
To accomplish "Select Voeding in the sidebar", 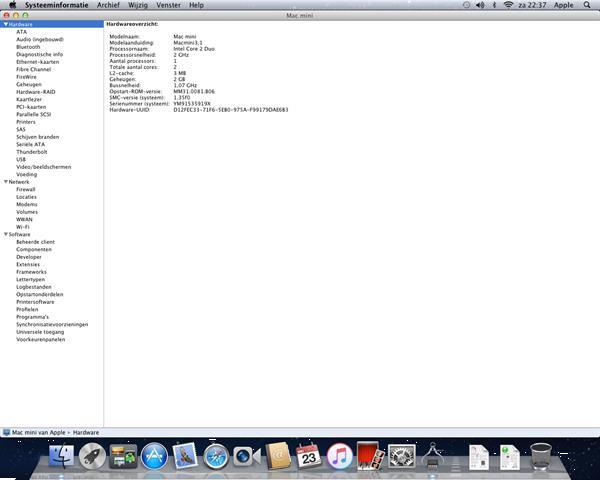I will pyautogui.click(x=26, y=174).
